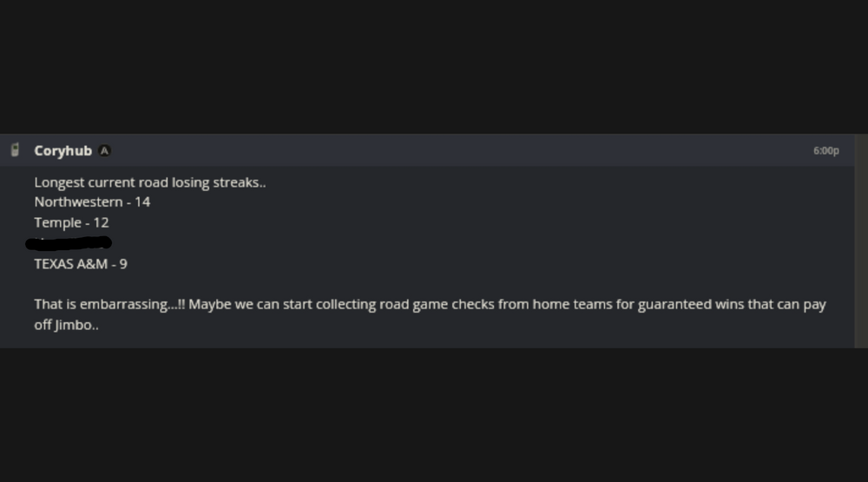Click the 'Temple - 12' line
This screenshot has width=868, height=482.
[71, 222]
